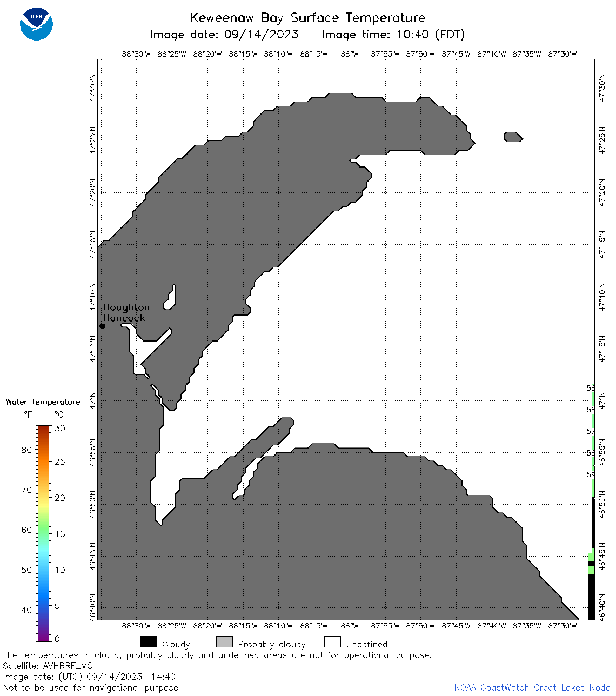Image resolution: width=616 pixels, height=696 pixels.
Task: Click Not to be used for navigational purpose
Action: pos(90,687)
